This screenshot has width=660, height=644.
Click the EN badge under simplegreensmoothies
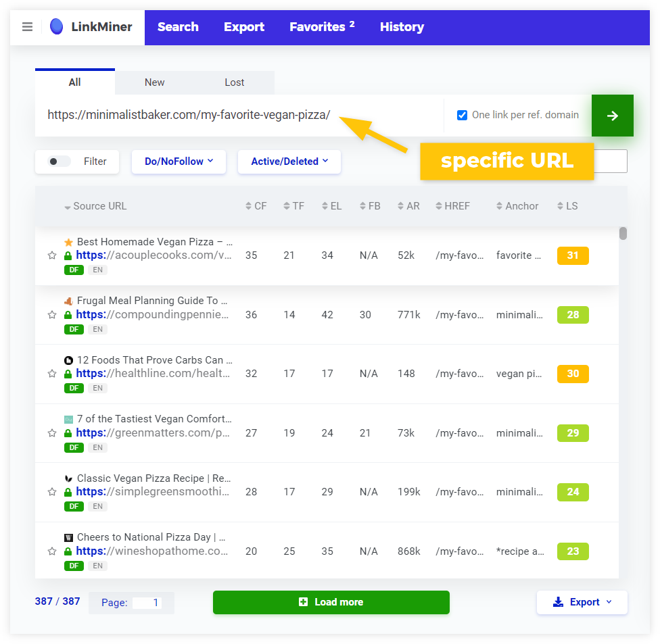tap(97, 506)
